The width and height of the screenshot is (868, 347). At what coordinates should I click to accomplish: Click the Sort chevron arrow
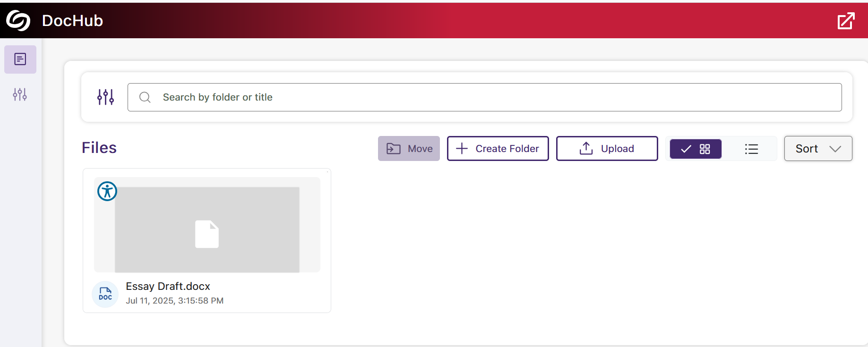[835, 149]
